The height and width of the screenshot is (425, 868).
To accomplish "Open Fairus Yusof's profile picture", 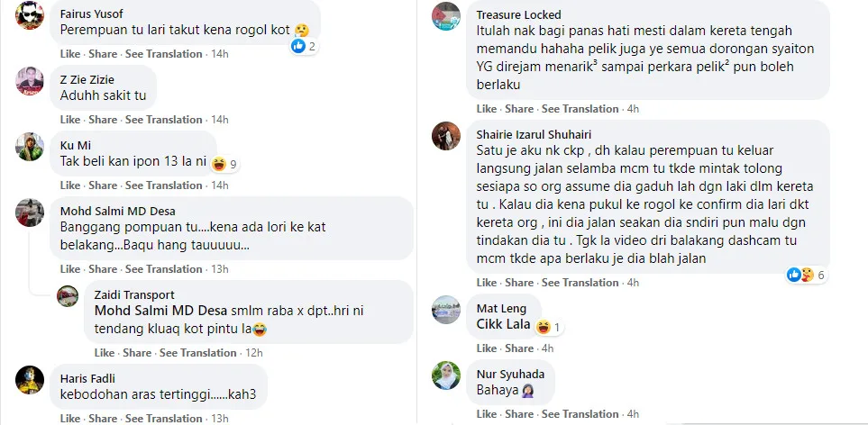I will 30,15.
